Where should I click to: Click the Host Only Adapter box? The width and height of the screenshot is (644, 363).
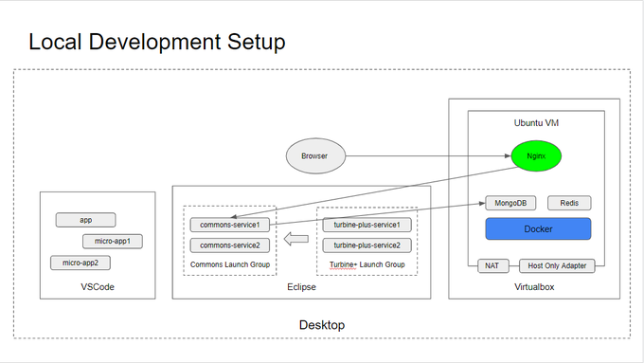(x=557, y=266)
